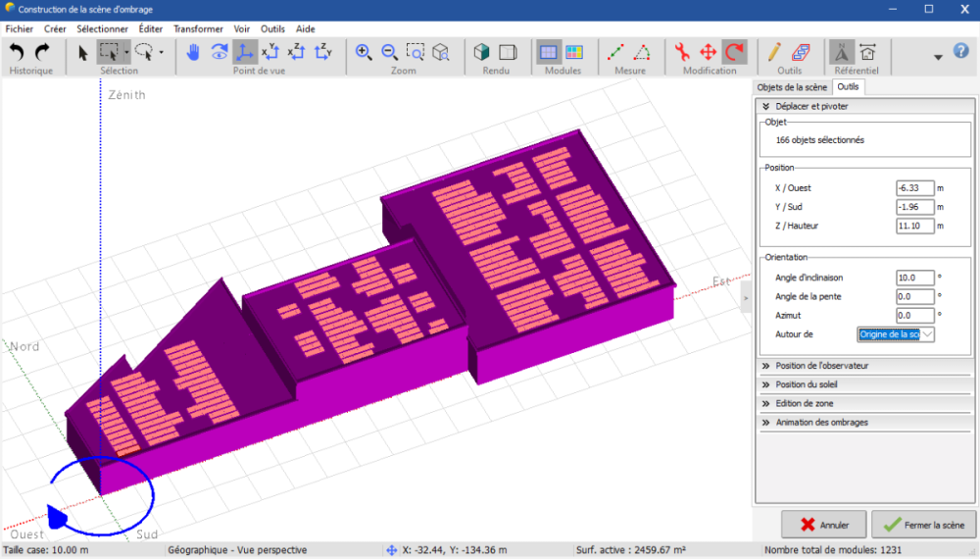Image resolution: width=980 pixels, height=559 pixels.
Task: Open the blue help question mark
Action: [960, 52]
